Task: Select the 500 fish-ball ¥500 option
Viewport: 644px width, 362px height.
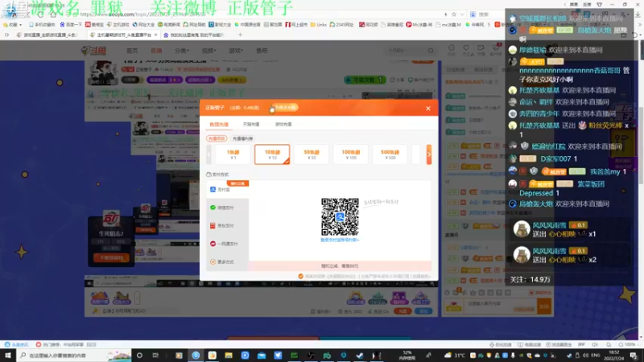Action: [x=390, y=154]
